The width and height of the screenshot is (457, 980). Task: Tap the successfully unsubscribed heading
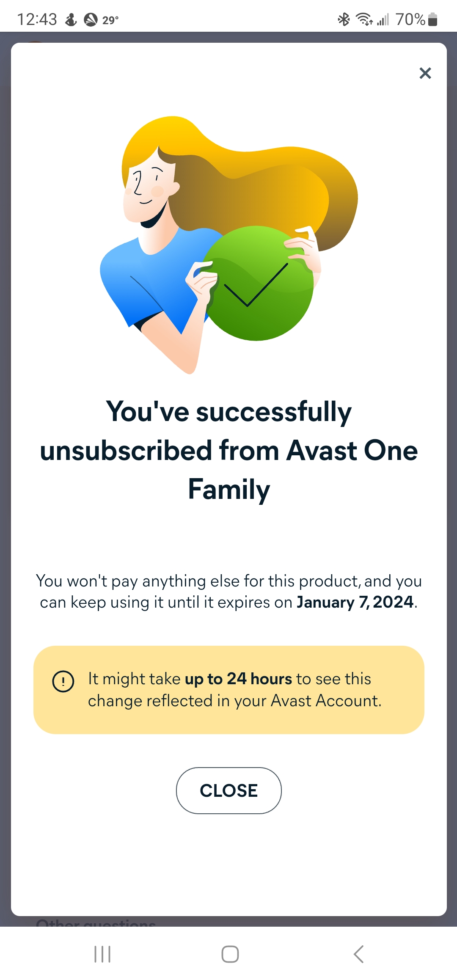(228, 450)
